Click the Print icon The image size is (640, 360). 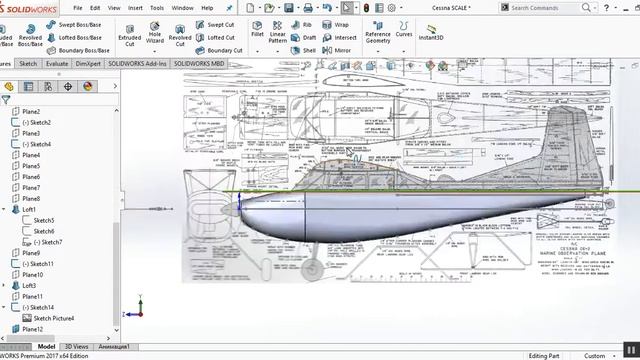308,8
